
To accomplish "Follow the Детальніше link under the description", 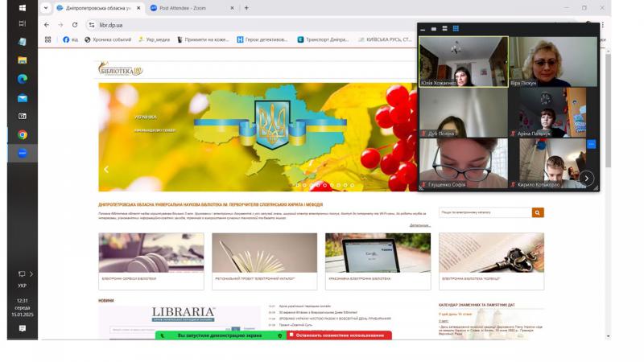I will tap(419, 225).
